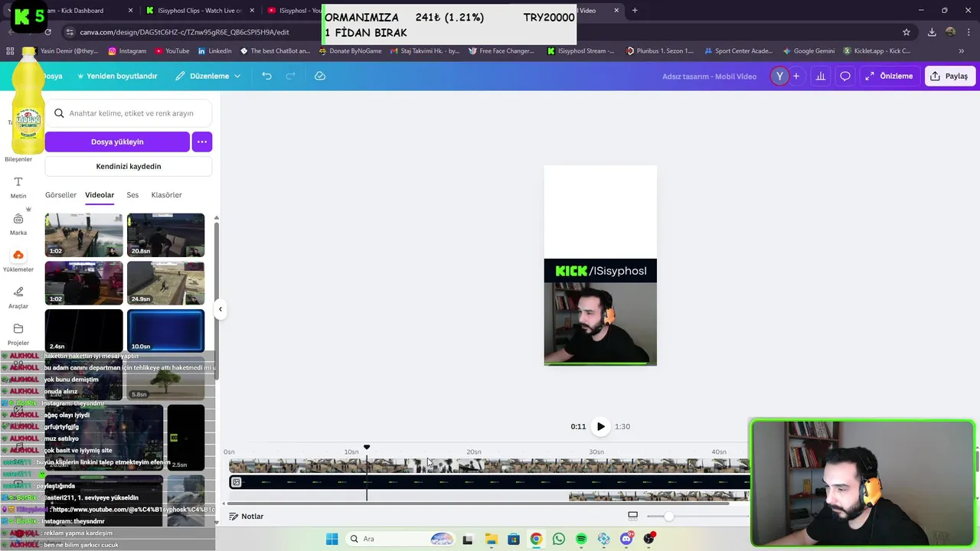Click the upload search input field
980x551 pixels.
[129, 113]
